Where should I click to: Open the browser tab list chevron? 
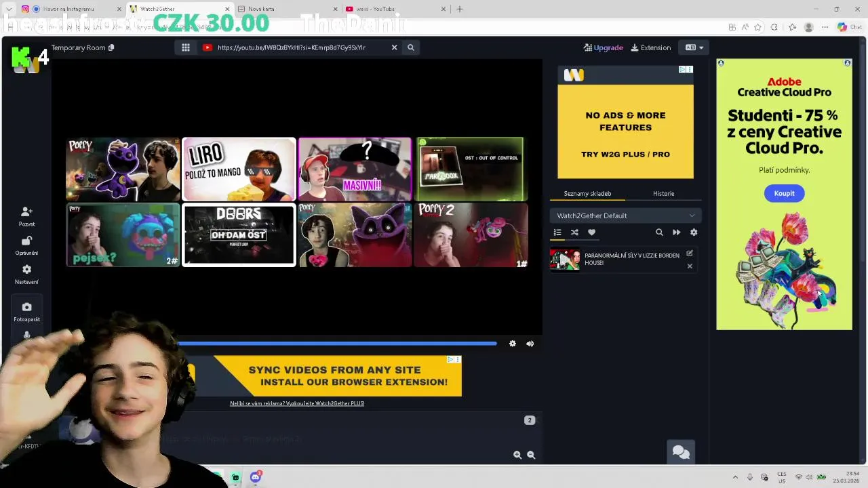pyautogui.click(x=8, y=9)
